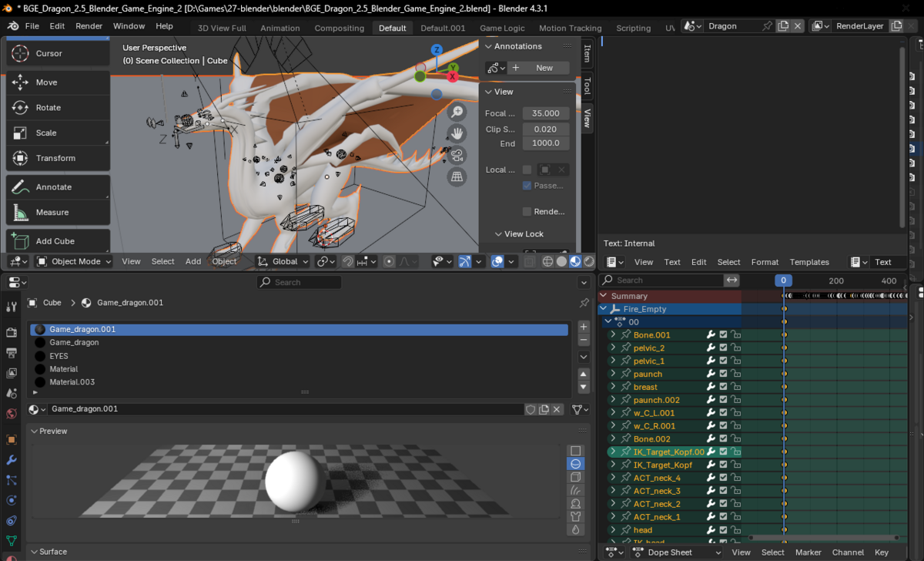Open the Particles properties tab icon
The image size is (924, 561).
pos(12,480)
